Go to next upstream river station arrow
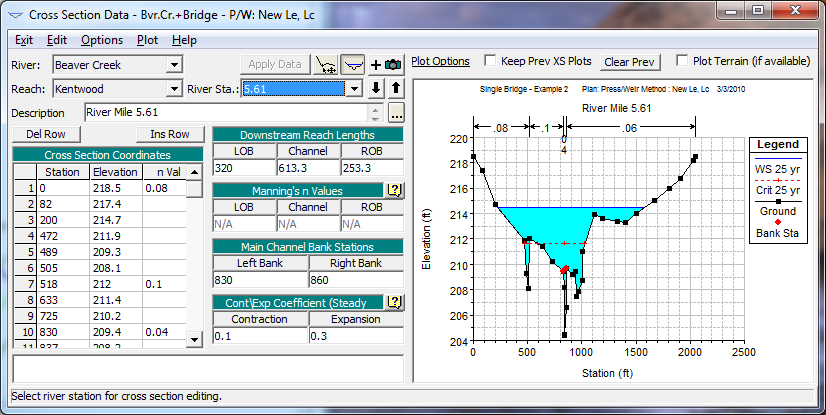The width and height of the screenshot is (826, 415). click(395, 89)
